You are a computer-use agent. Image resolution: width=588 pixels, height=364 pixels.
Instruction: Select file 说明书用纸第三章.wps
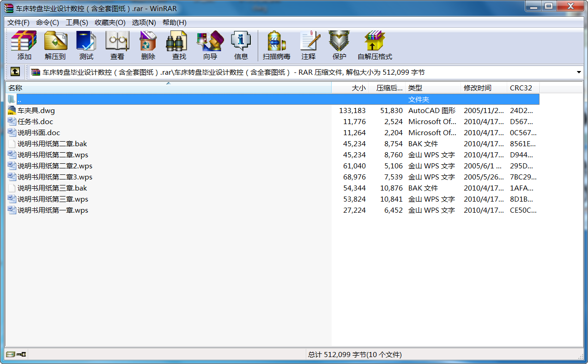point(53,199)
